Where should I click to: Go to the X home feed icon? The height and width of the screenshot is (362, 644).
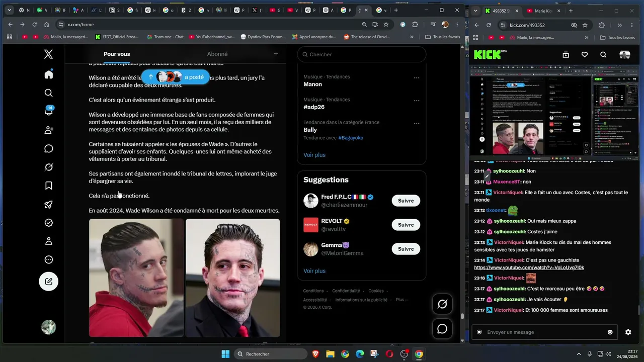(x=49, y=74)
